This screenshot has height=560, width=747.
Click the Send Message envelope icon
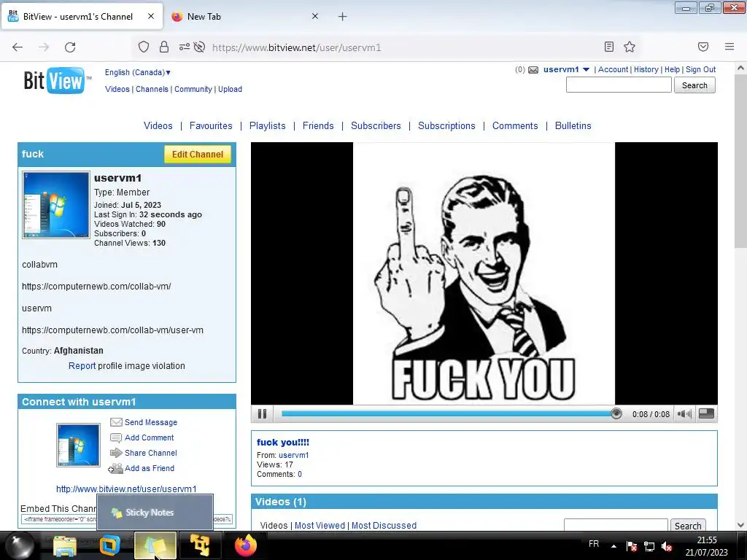point(116,422)
